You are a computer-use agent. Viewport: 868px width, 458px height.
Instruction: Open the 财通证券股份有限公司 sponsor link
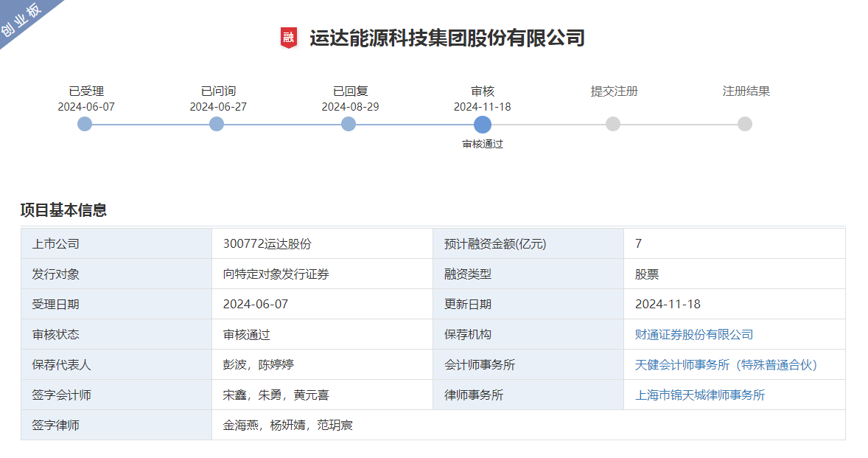coord(695,333)
